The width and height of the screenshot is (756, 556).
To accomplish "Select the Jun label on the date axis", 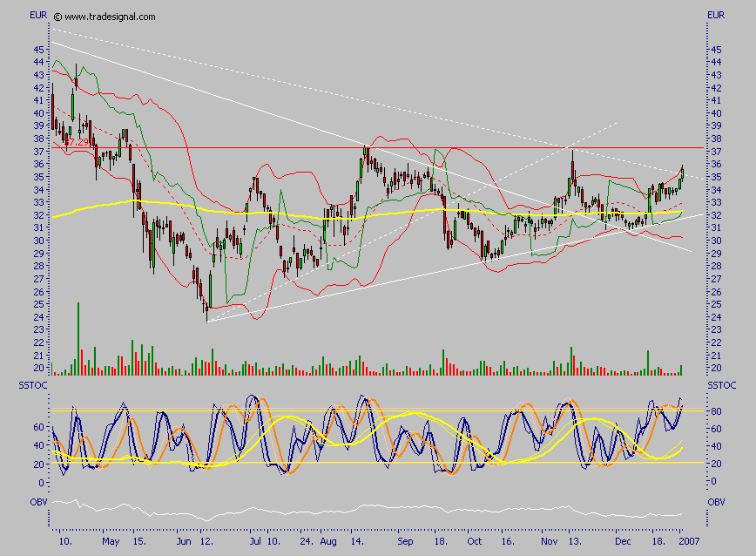I will click(183, 541).
